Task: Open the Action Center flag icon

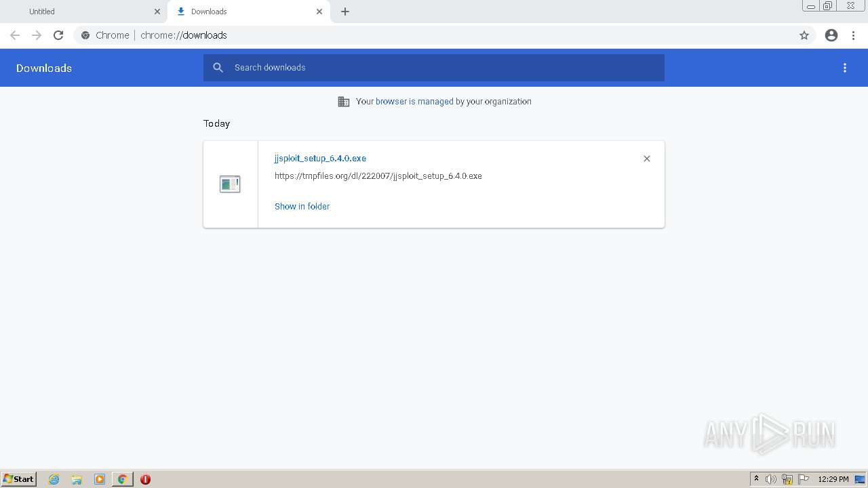Action: 804,479
